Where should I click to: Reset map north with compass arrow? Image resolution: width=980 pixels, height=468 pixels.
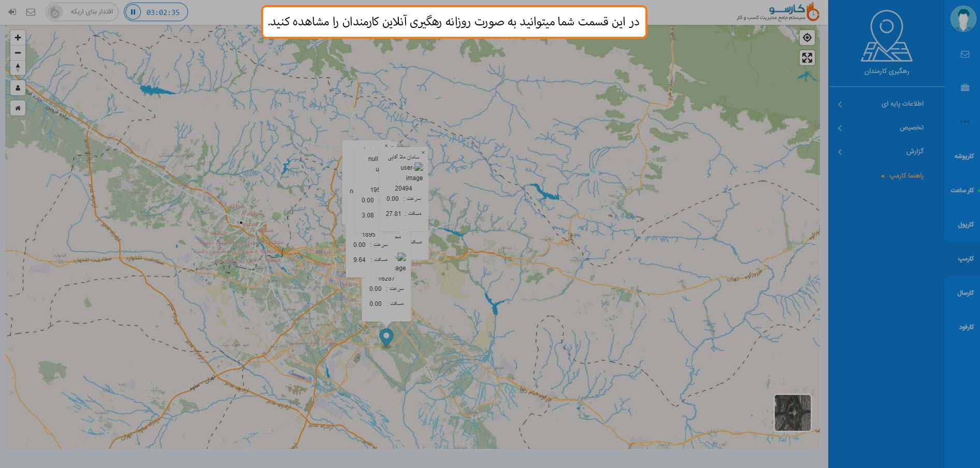[18, 68]
